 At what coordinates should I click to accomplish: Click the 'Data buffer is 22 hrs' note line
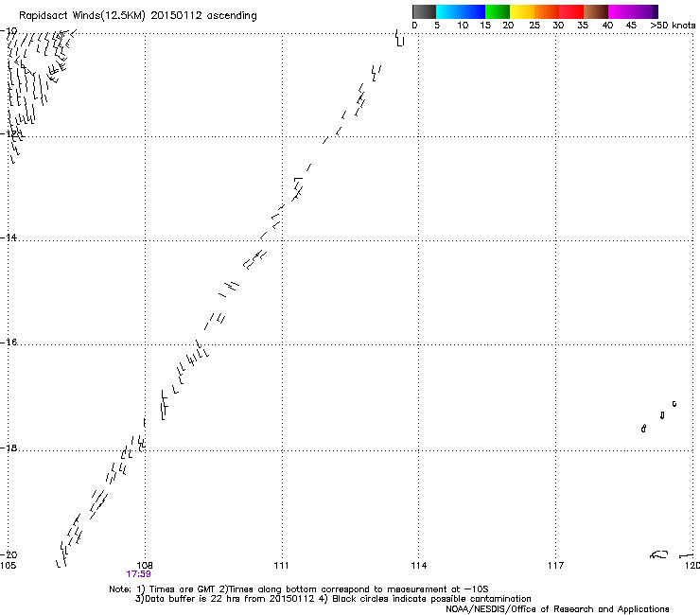point(333,599)
